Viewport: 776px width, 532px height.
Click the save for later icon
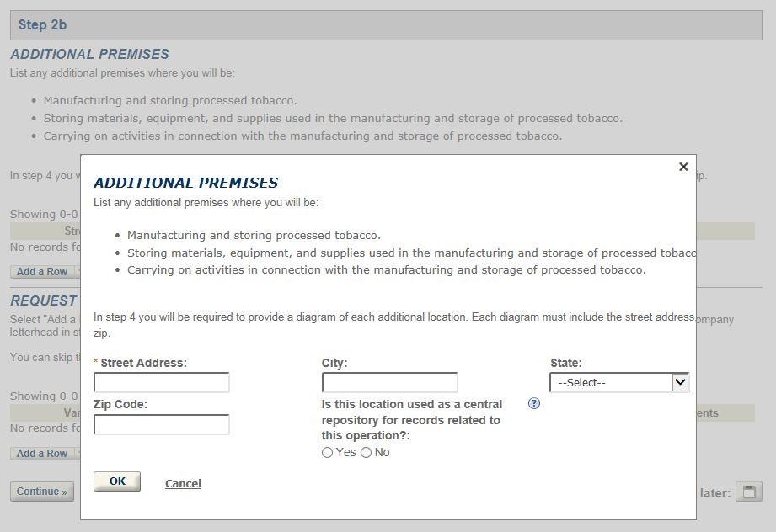(x=748, y=492)
